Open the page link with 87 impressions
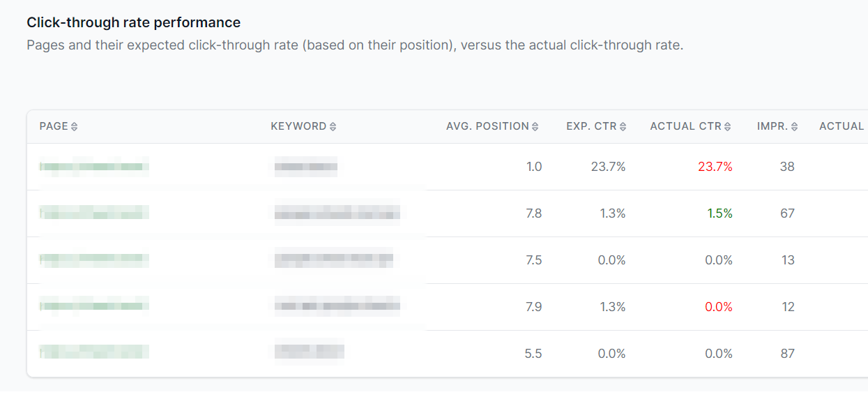Screen dimensions: 868x413 (x=94, y=353)
